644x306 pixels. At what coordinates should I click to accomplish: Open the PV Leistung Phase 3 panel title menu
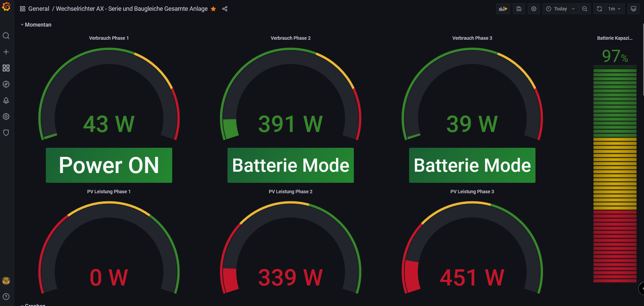coord(472,192)
